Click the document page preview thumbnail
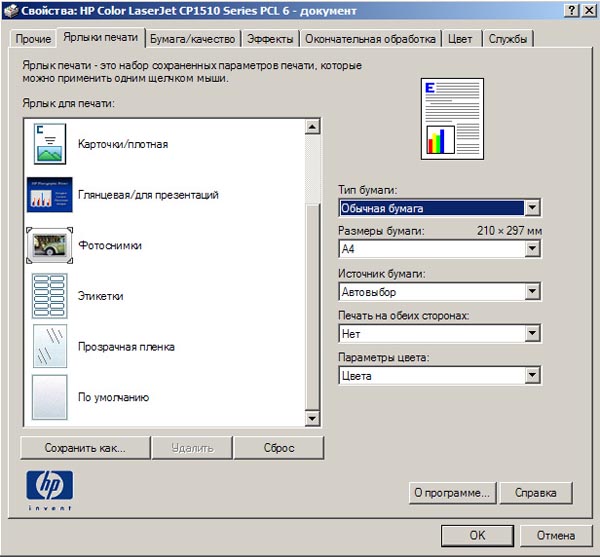The height and width of the screenshot is (557, 600). [452, 119]
